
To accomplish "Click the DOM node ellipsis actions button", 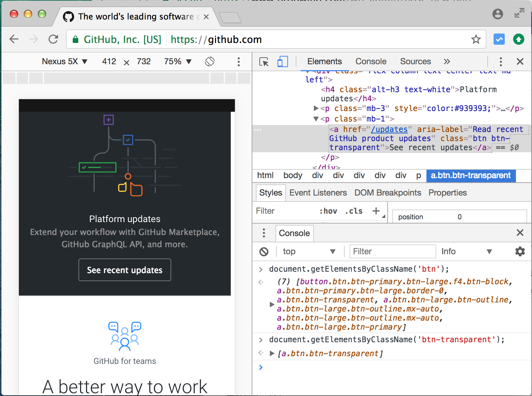I will pos(258,130).
